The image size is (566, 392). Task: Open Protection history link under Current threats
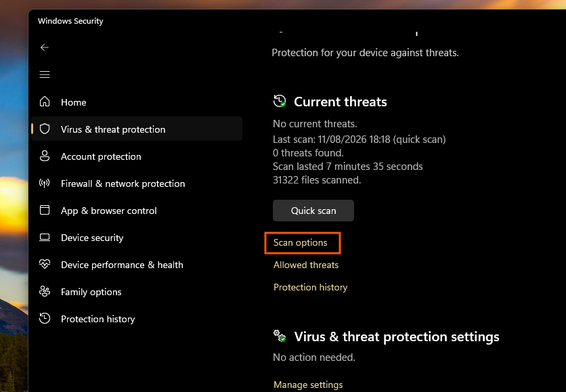click(x=311, y=287)
